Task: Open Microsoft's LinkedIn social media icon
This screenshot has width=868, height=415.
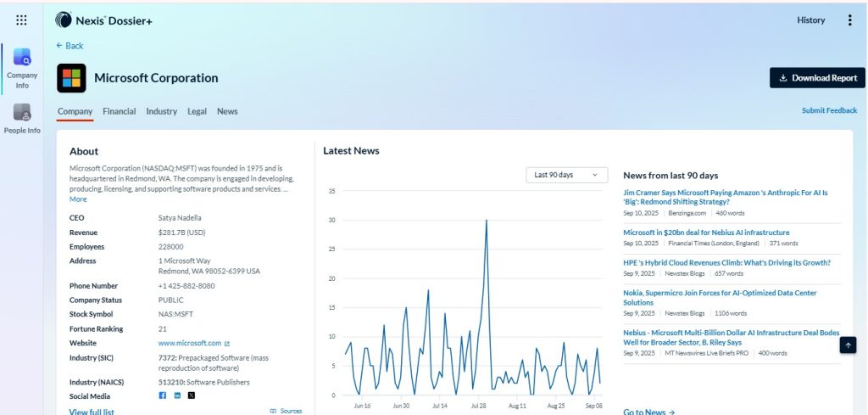Action: pos(177,395)
